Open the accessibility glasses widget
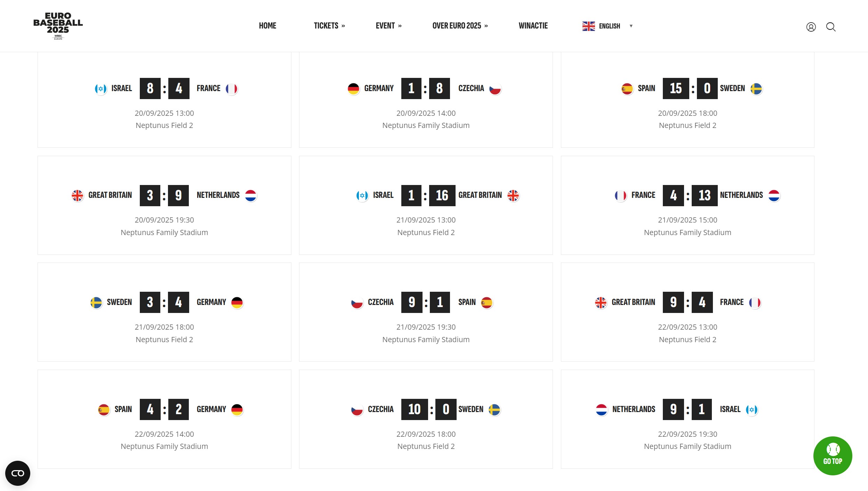The image size is (868, 491). coord(18,473)
